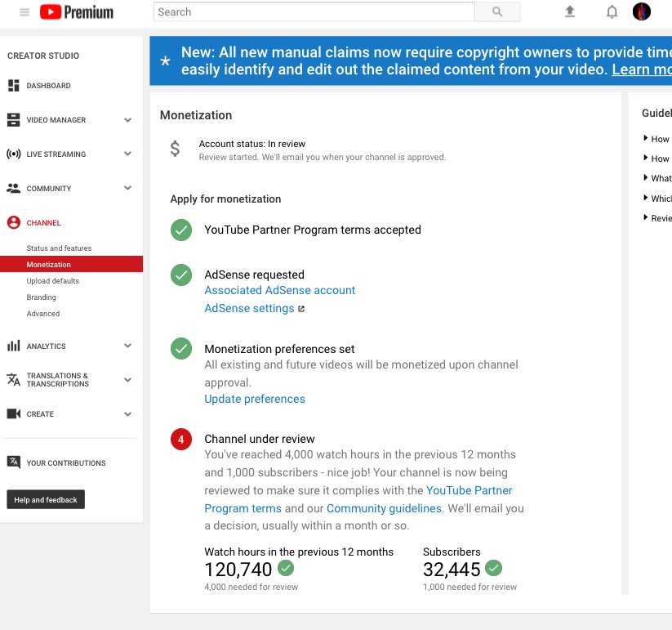
Task: Click the search magnifier button
Action: click(497, 12)
